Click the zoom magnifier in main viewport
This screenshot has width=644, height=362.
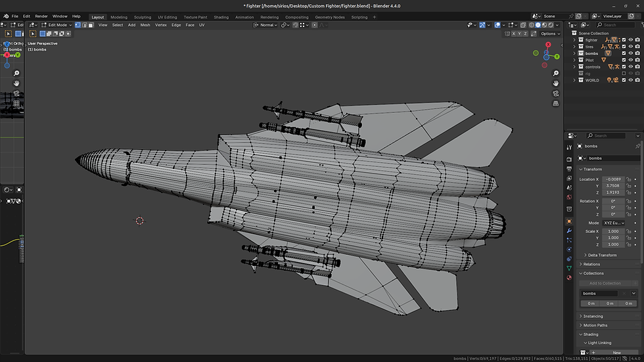click(x=556, y=73)
